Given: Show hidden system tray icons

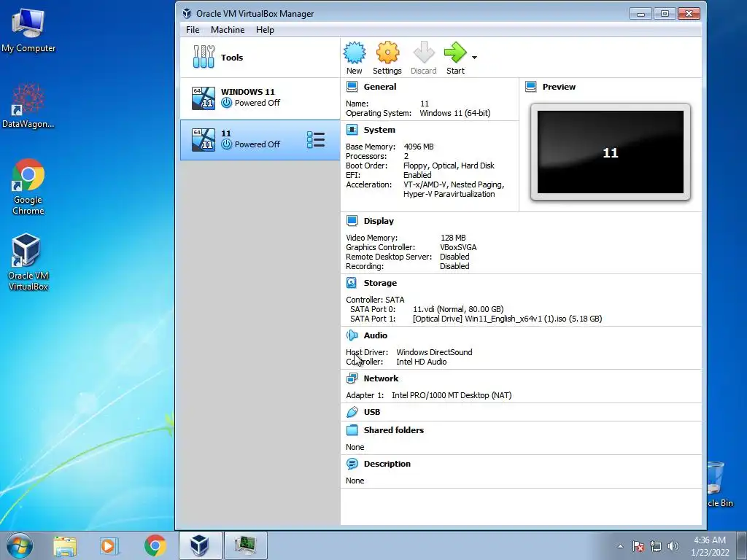Looking at the screenshot, I should 620,546.
